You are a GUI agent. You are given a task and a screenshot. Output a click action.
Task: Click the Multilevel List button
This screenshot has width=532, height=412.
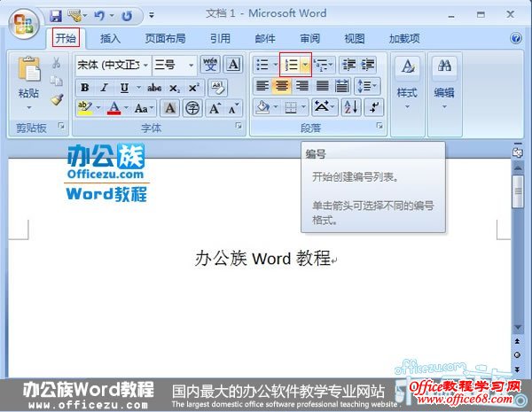pyautogui.click(x=324, y=65)
